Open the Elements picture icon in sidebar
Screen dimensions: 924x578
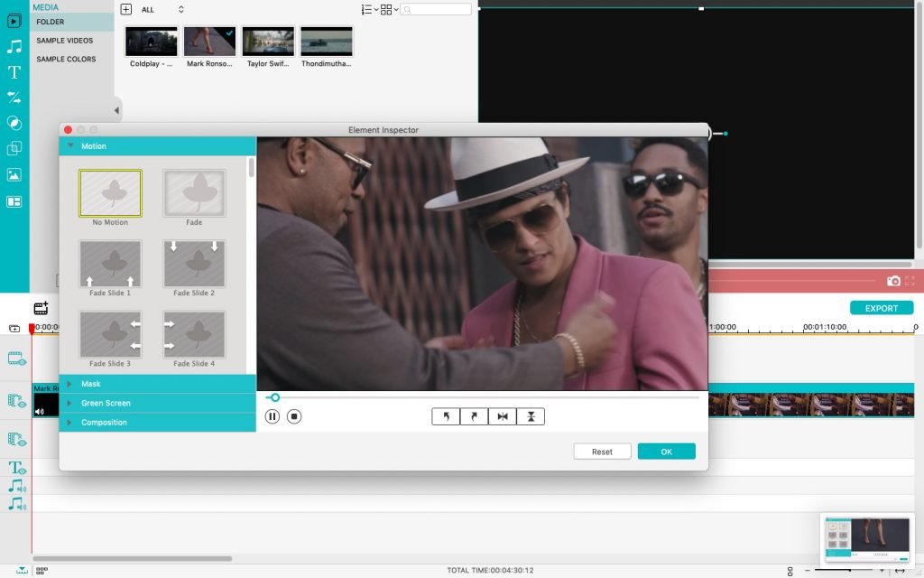[14, 174]
